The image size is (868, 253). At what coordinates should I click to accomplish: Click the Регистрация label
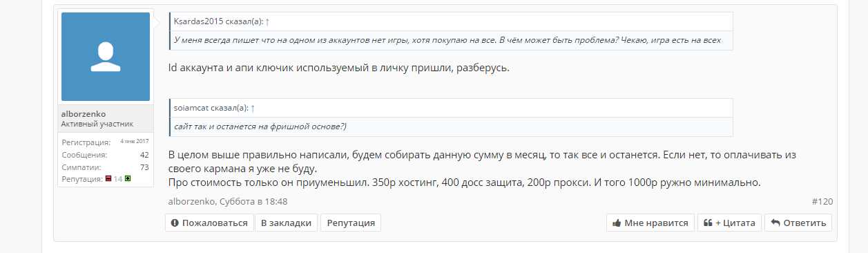coord(86,142)
